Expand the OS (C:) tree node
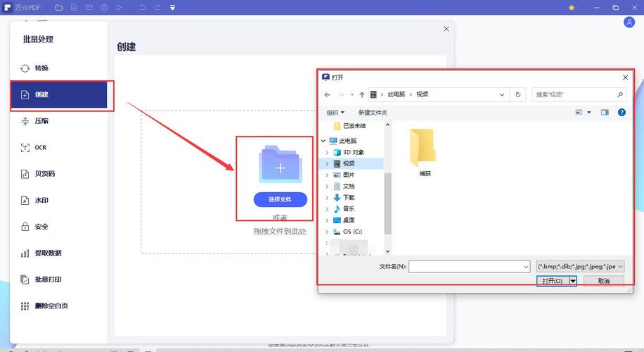Image resolution: width=644 pixels, height=352 pixels. [x=327, y=232]
